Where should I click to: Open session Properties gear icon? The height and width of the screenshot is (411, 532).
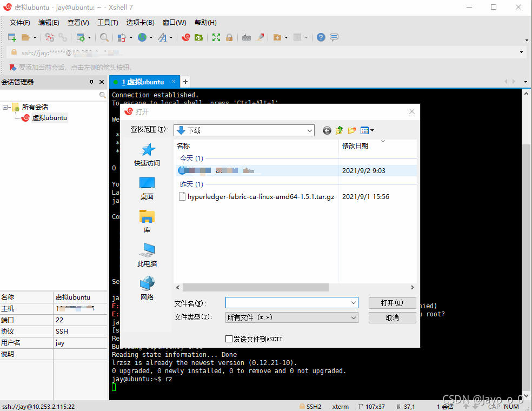81,37
